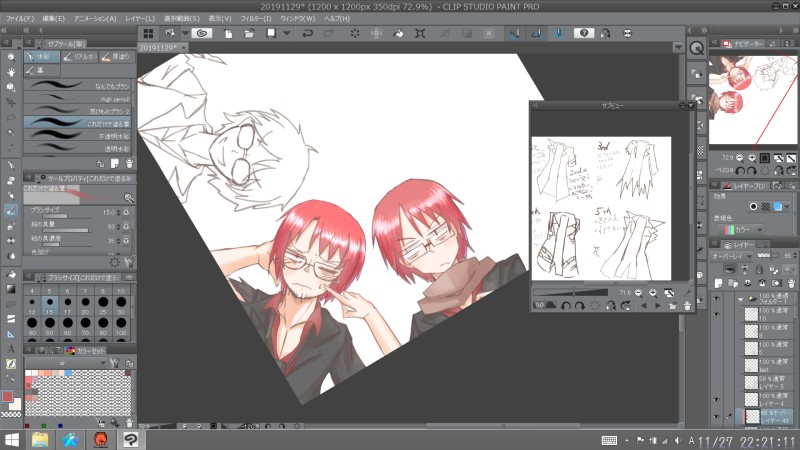Collapse the フォルダー1 layer folder
This screenshot has width=800, height=450.
(x=740, y=299)
